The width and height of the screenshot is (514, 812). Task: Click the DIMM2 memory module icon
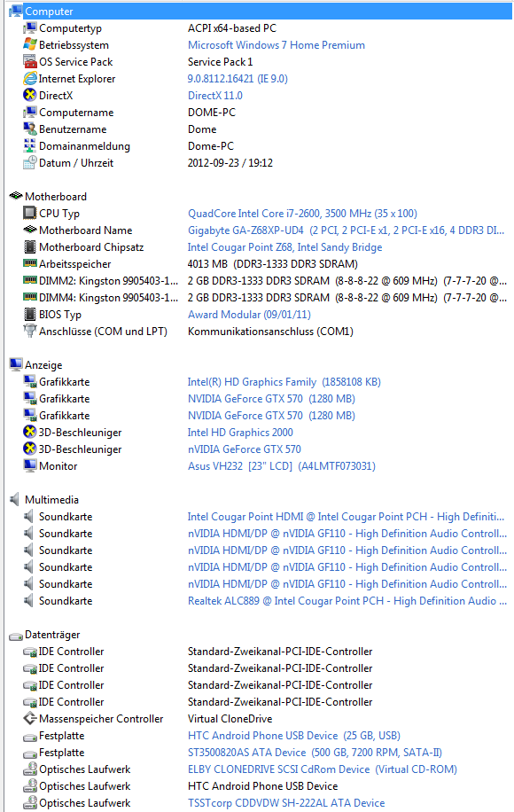[x=30, y=280]
